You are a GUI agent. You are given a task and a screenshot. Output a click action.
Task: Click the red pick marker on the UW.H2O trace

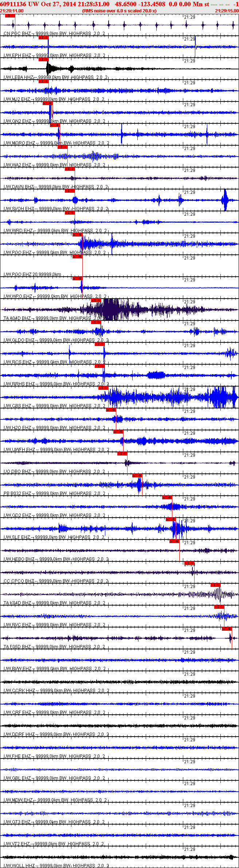coord(111,410)
